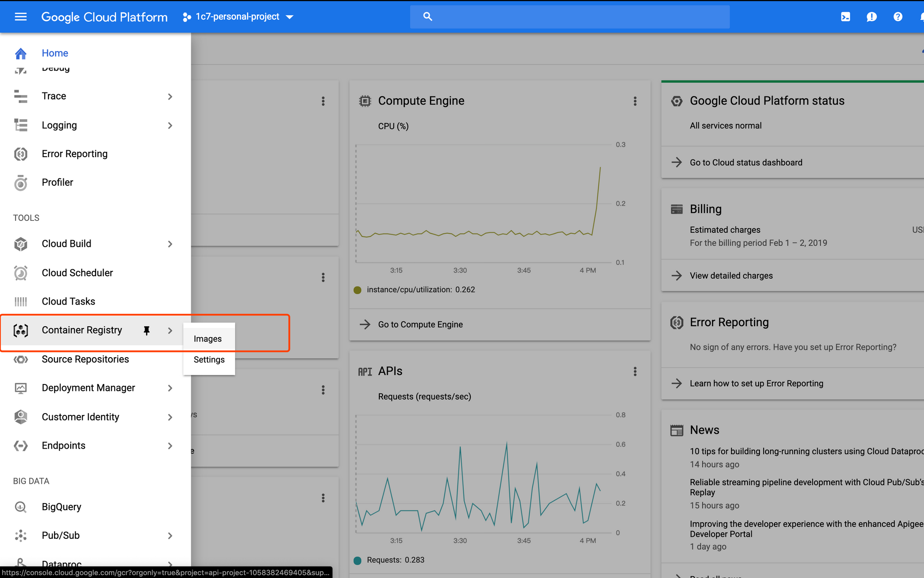Click the BigQuery magnifier icon

20,507
